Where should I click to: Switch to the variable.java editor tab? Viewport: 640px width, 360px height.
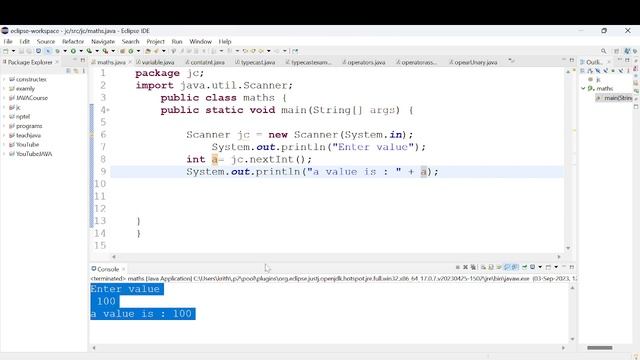click(156, 62)
